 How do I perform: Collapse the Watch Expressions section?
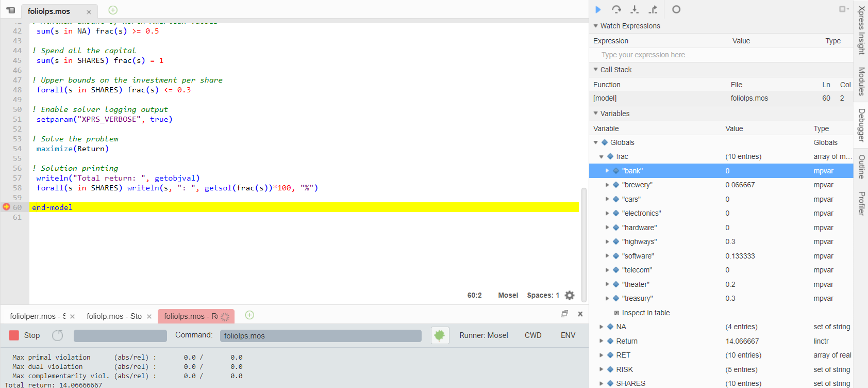click(x=596, y=26)
